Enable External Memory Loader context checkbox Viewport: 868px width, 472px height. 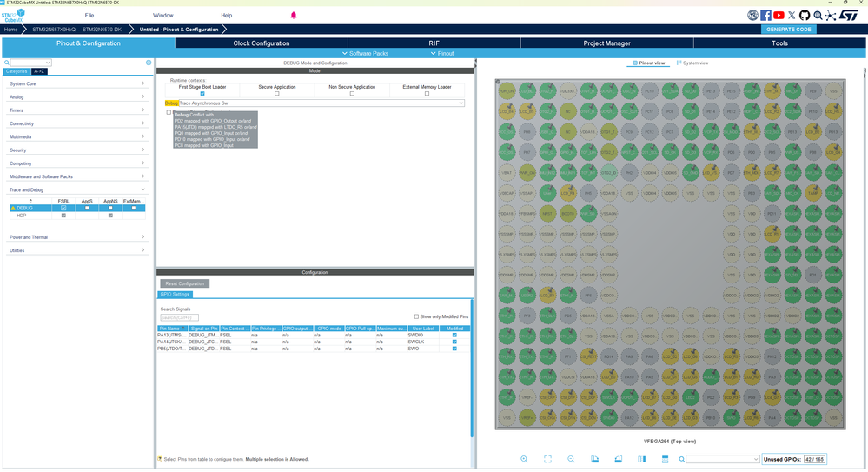[427, 94]
